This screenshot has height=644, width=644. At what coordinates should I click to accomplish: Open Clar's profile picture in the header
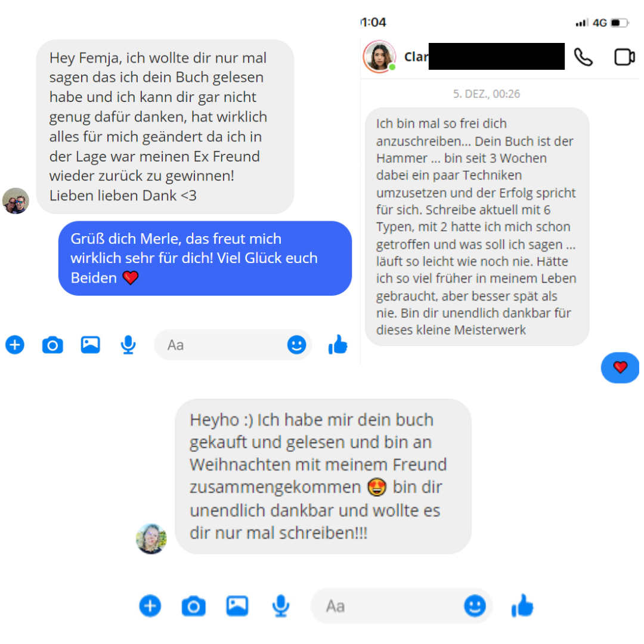click(379, 57)
